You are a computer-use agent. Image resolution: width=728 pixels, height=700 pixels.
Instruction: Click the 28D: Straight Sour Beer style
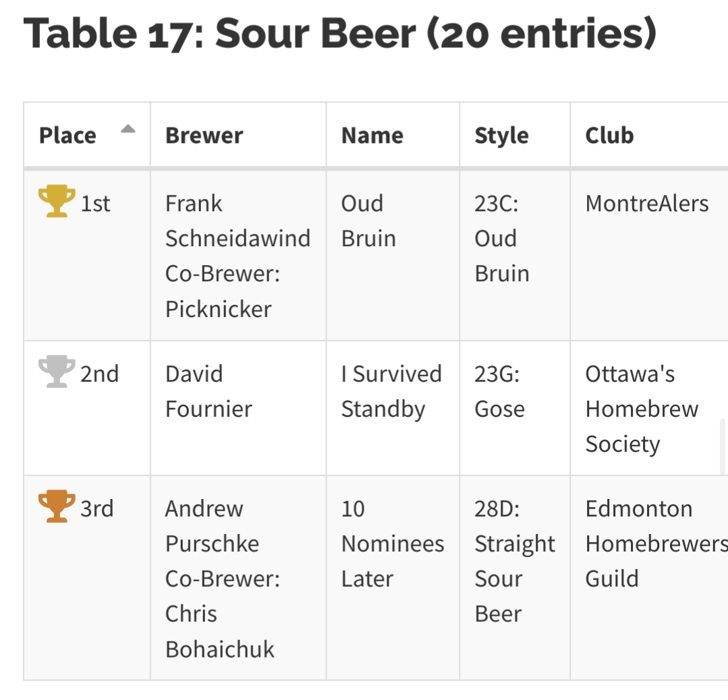[x=514, y=561]
